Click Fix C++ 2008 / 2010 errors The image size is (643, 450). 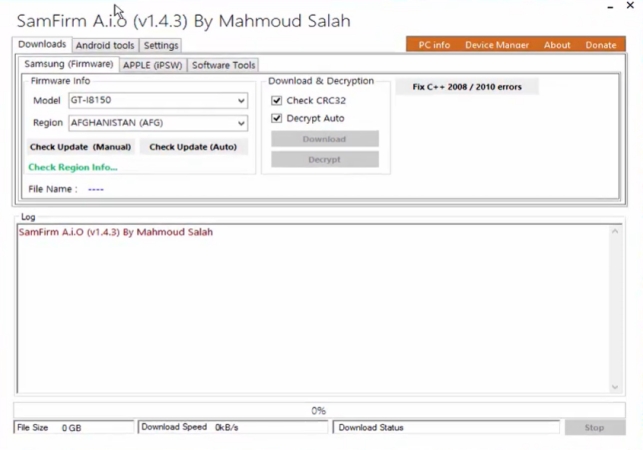click(467, 87)
